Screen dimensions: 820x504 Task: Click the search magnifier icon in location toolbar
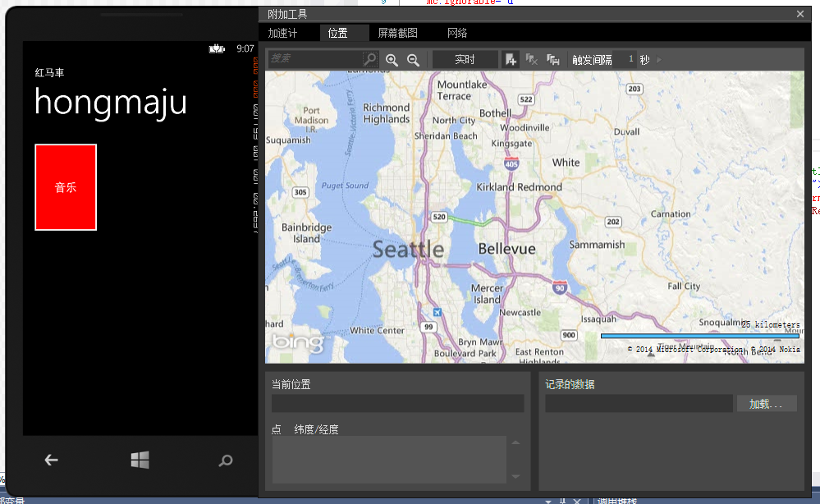(x=369, y=59)
